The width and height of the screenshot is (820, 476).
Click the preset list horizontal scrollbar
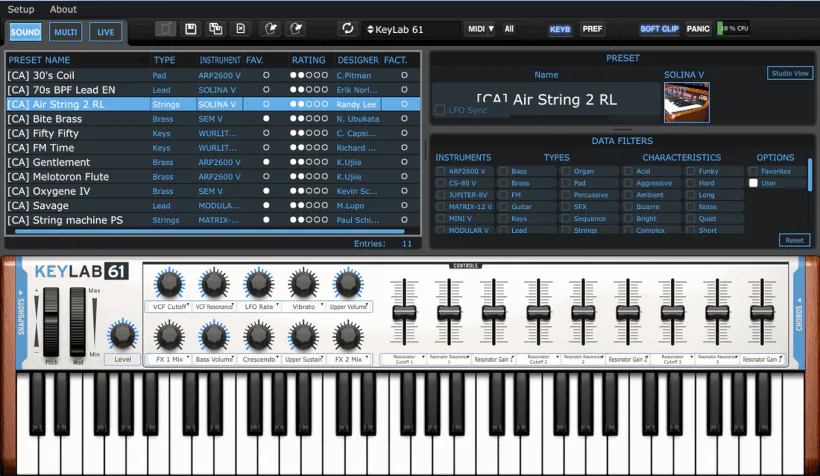[210, 231]
